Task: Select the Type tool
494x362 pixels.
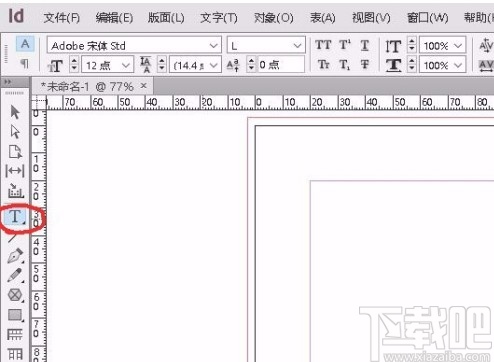Action: (x=15, y=217)
